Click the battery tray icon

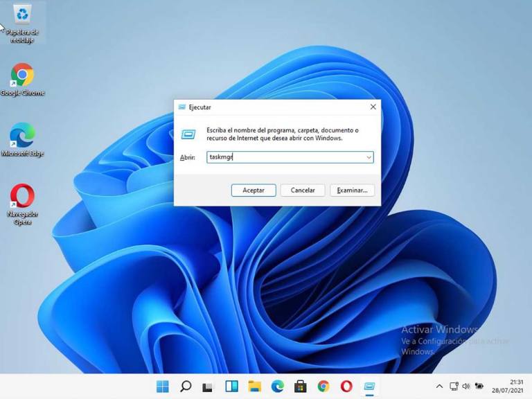pos(479,386)
